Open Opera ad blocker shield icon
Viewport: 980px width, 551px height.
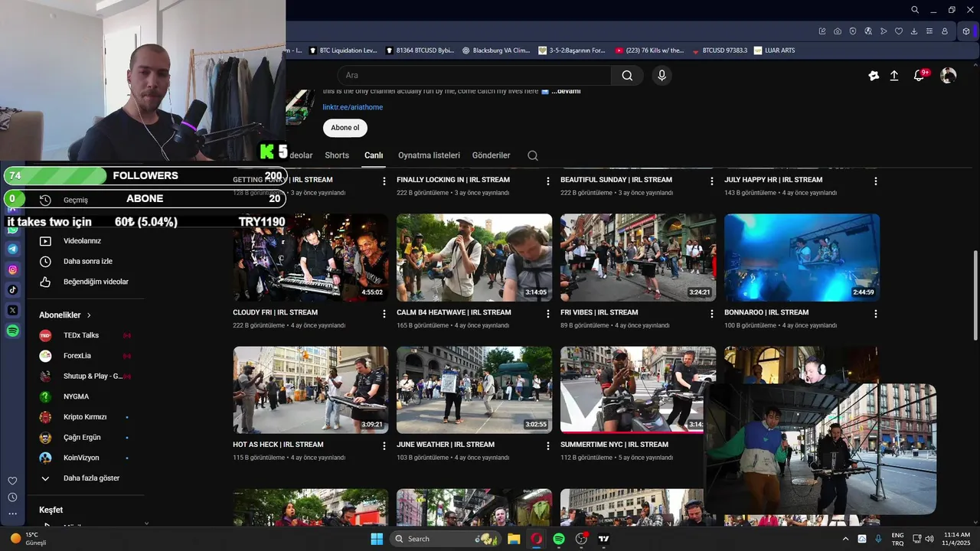click(853, 31)
